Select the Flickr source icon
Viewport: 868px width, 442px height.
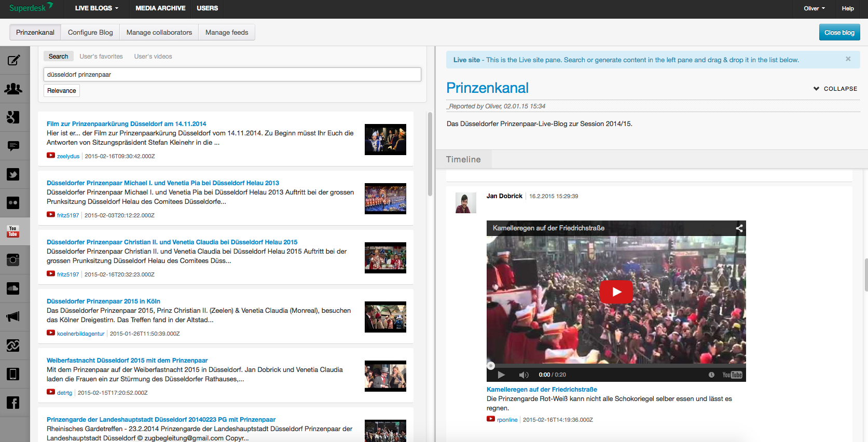click(x=13, y=203)
